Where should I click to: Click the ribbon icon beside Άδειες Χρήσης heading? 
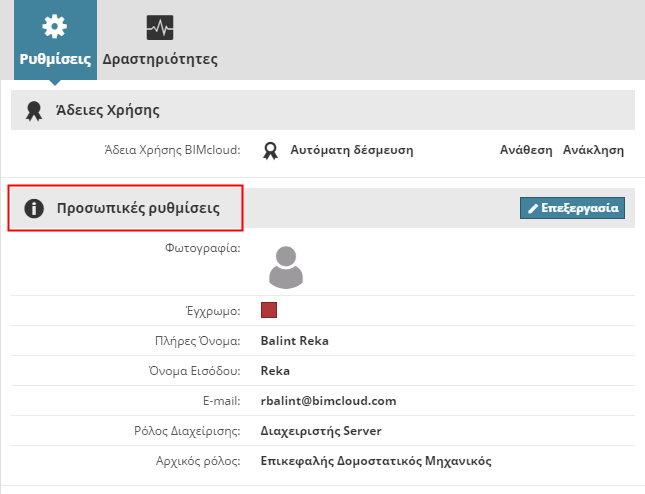34,110
